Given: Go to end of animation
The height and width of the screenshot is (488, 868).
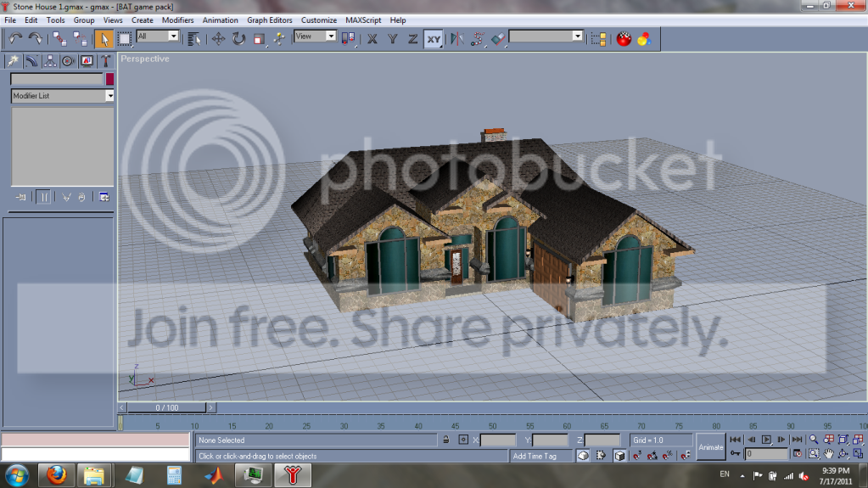Looking at the screenshot, I should (797, 440).
